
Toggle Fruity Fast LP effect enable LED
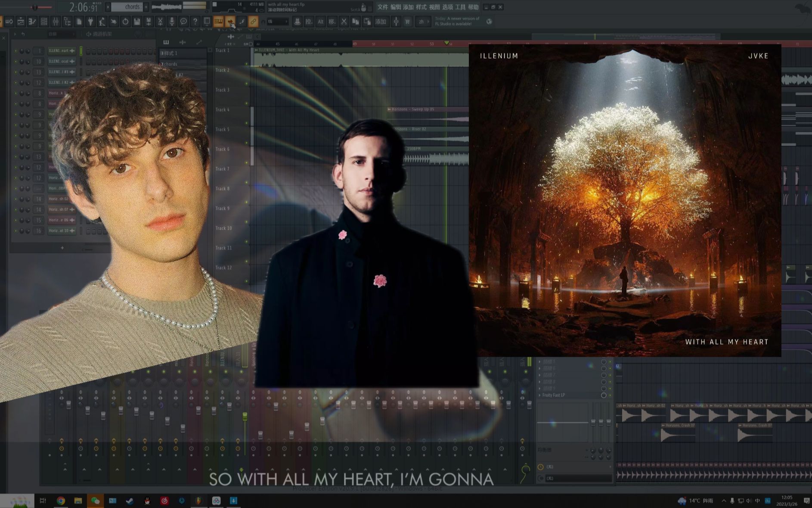(x=610, y=395)
